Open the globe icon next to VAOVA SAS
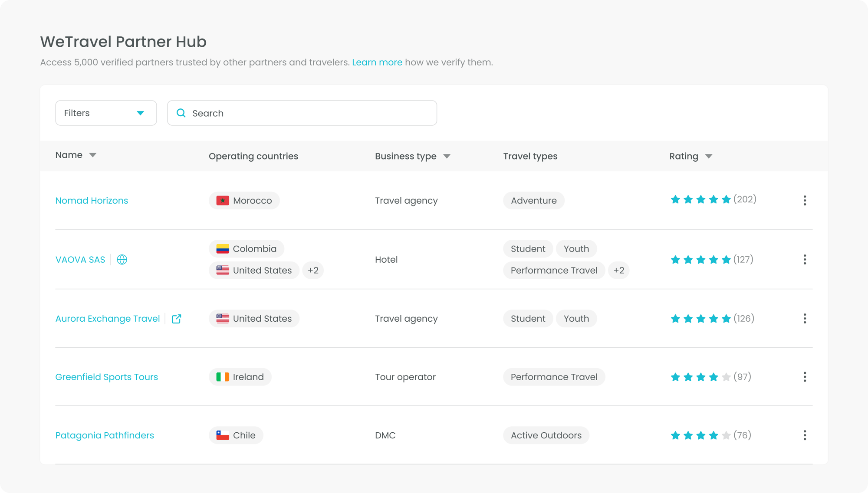The width and height of the screenshot is (868, 493). [122, 260]
